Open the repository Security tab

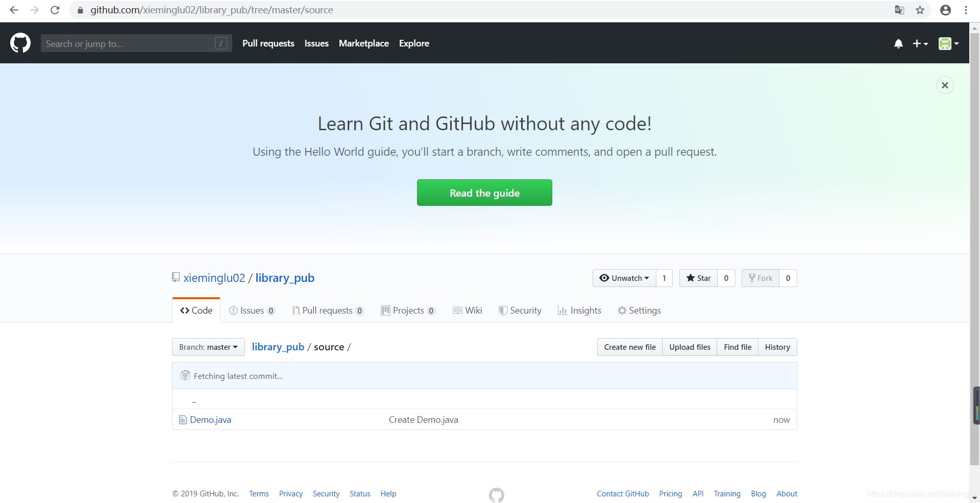520,310
